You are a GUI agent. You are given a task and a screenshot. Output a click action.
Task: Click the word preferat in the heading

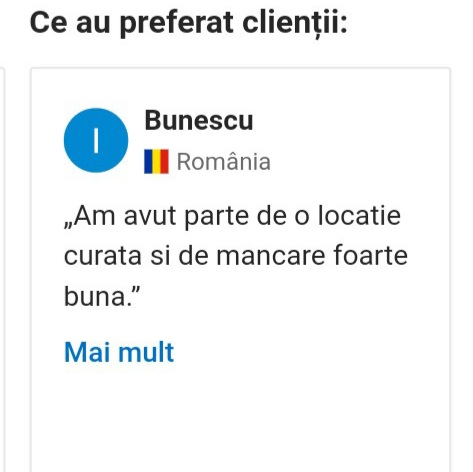click(176, 25)
